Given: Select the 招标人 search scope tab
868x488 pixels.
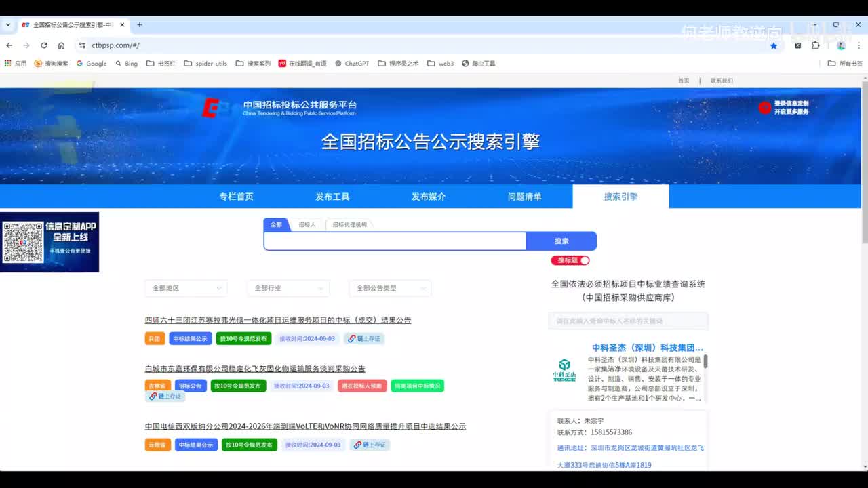Looking at the screenshot, I should click(307, 224).
